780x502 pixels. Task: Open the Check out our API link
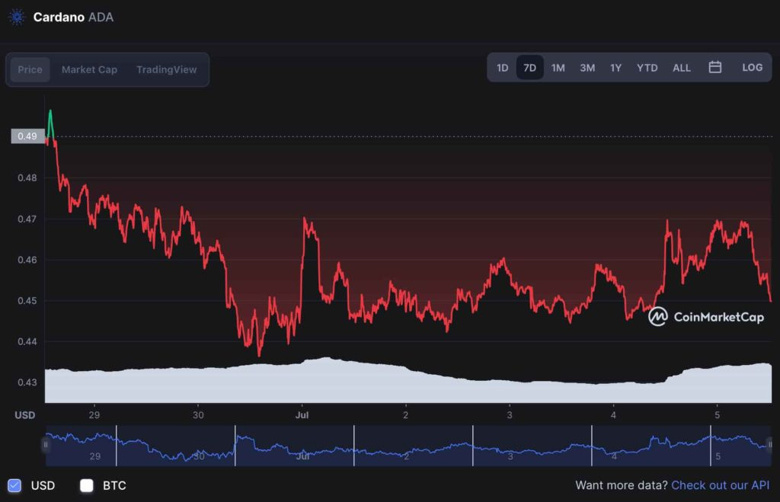pos(720,485)
